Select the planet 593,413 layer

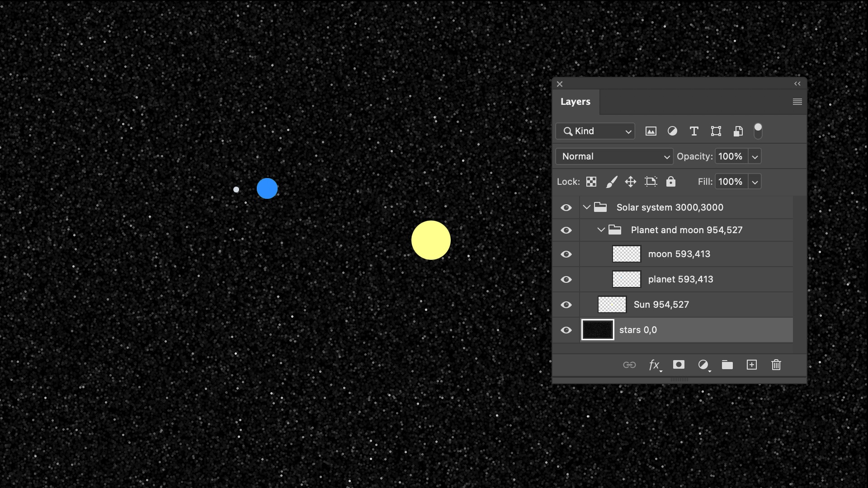(680, 279)
